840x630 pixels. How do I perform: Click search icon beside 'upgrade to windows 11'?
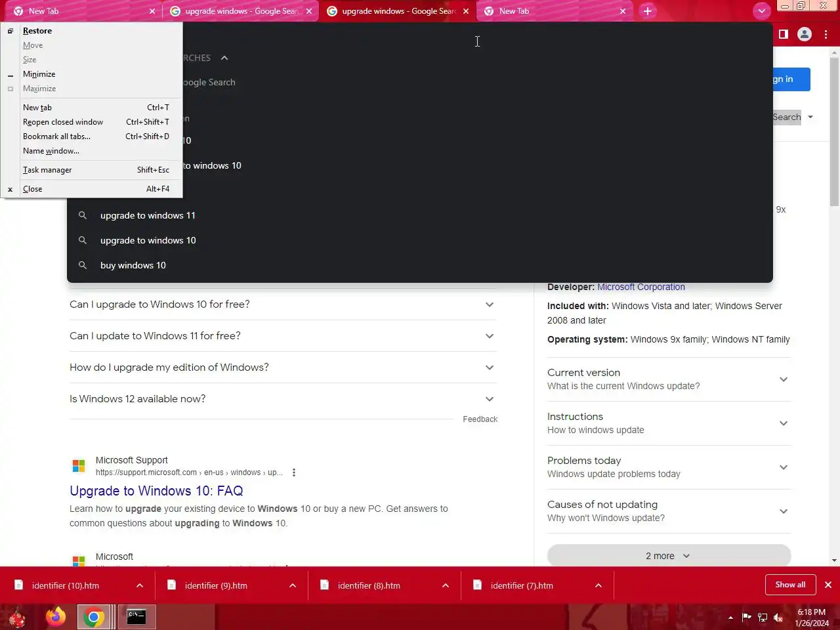point(83,215)
